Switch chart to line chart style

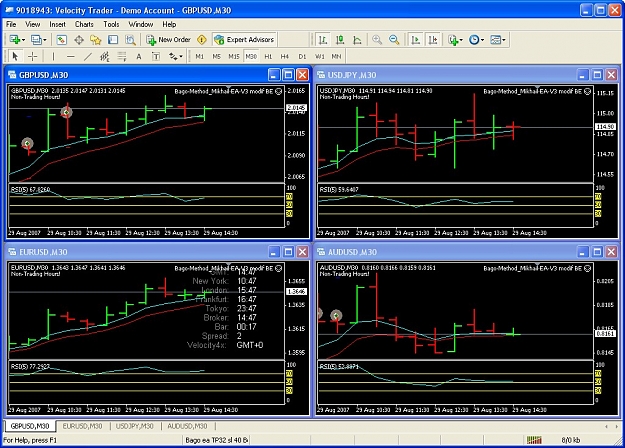358,40
